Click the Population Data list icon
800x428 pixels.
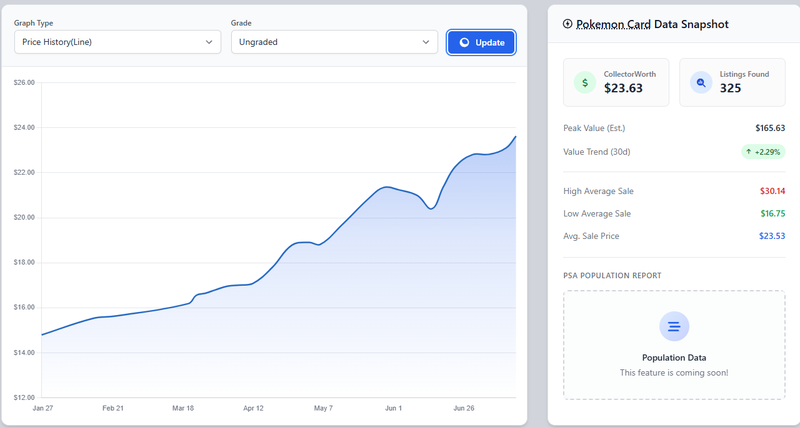[674, 326]
